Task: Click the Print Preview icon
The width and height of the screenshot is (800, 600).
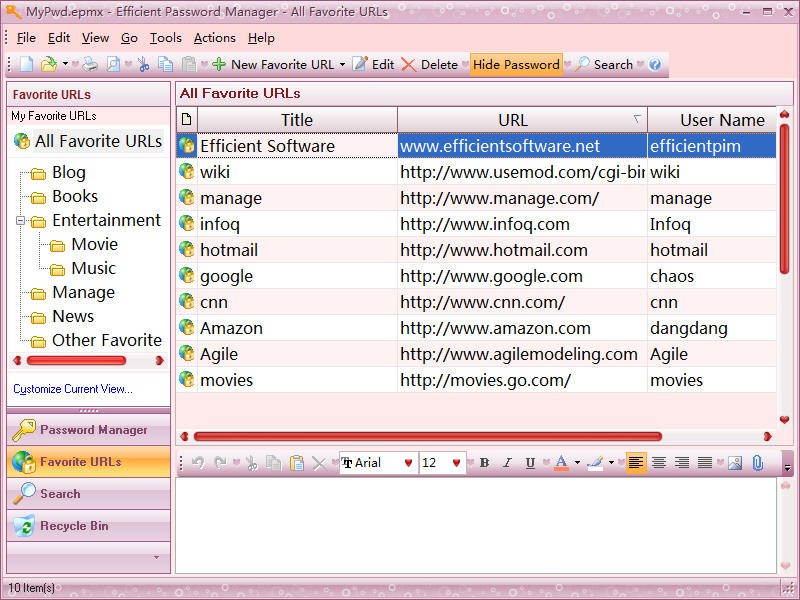Action: tap(113, 64)
